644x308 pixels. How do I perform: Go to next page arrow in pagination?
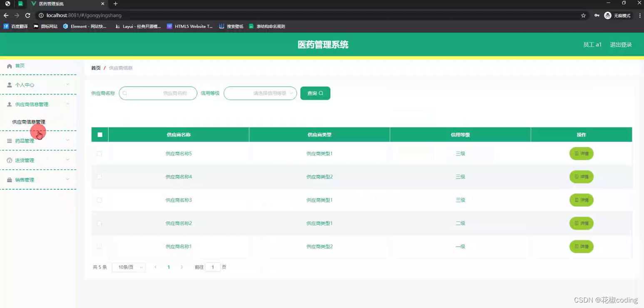pyautogui.click(x=182, y=267)
